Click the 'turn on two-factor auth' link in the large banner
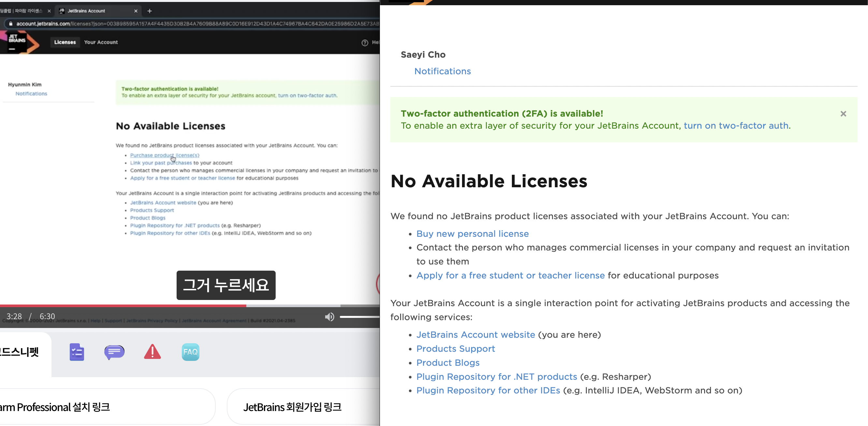 [x=736, y=126]
